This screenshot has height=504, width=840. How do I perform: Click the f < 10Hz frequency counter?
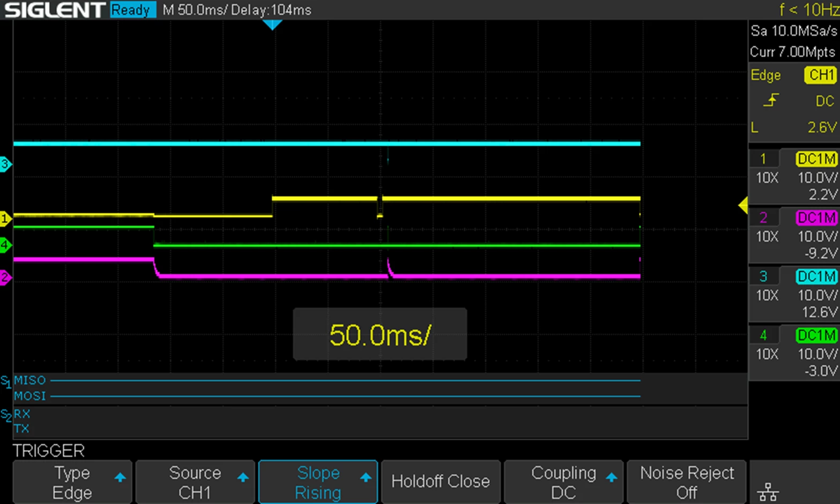[809, 10]
